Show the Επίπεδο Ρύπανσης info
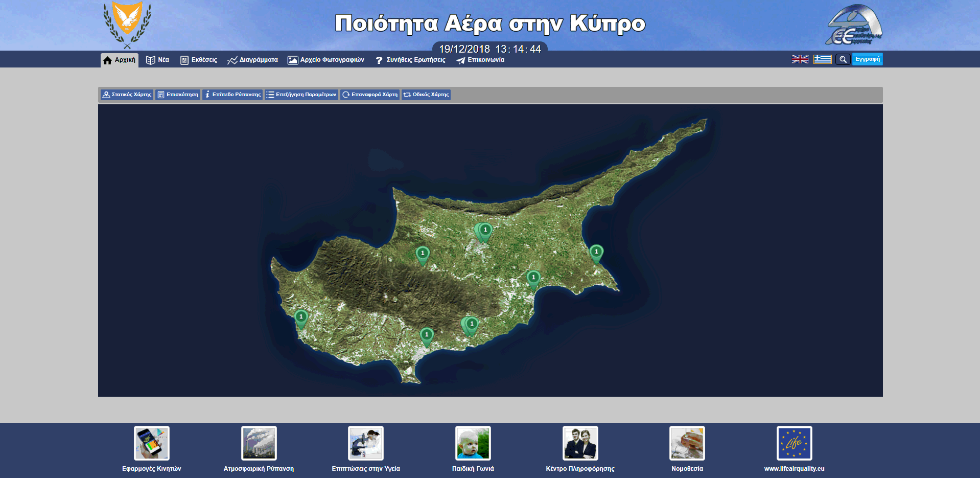The width and height of the screenshot is (980, 478). [232, 95]
